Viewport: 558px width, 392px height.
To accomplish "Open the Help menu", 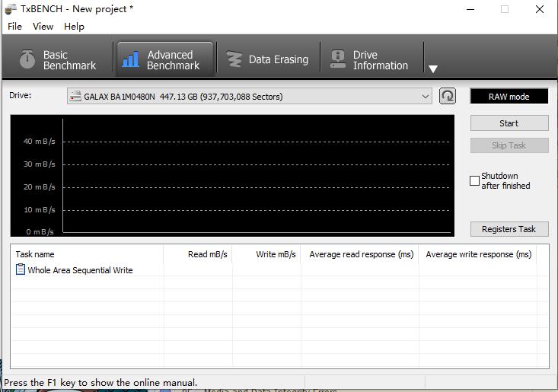I will click(74, 26).
